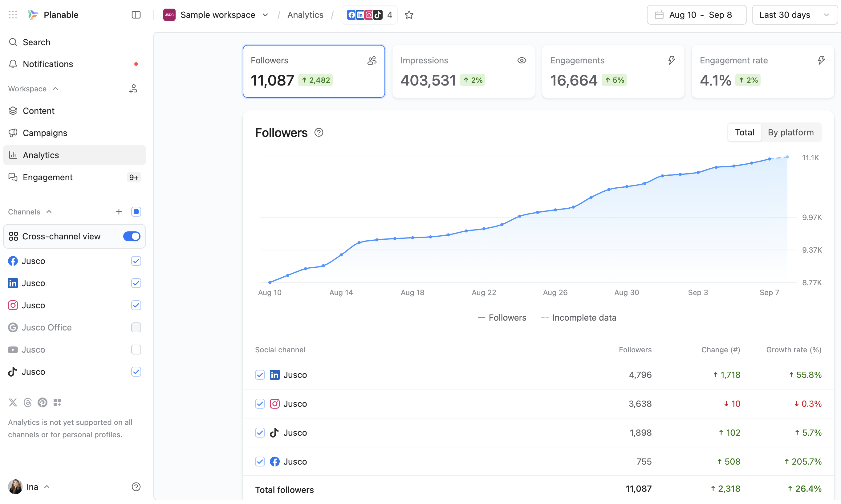Open the Aug 10 - Sep 8 date picker
This screenshot has width=841, height=504.
[x=696, y=15]
